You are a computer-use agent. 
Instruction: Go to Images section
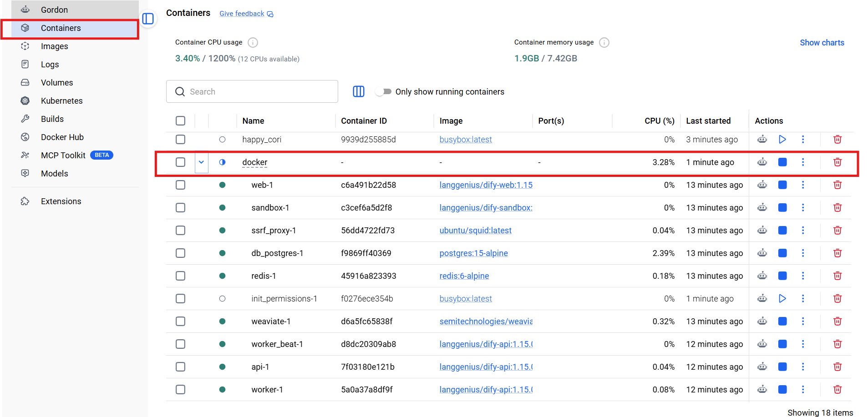coord(75,46)
